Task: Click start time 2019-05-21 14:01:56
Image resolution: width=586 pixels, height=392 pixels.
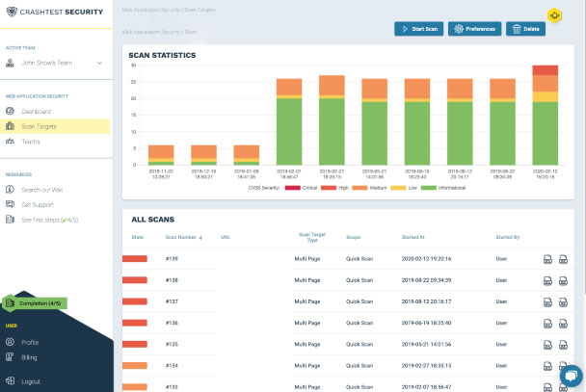Action: (426, 344)
